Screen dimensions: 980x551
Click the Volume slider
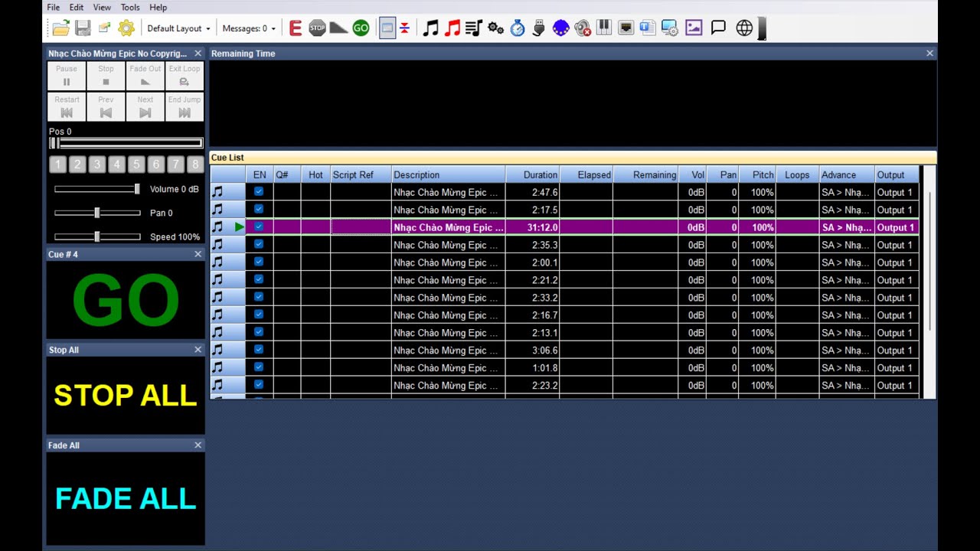(x=97, y=189)
